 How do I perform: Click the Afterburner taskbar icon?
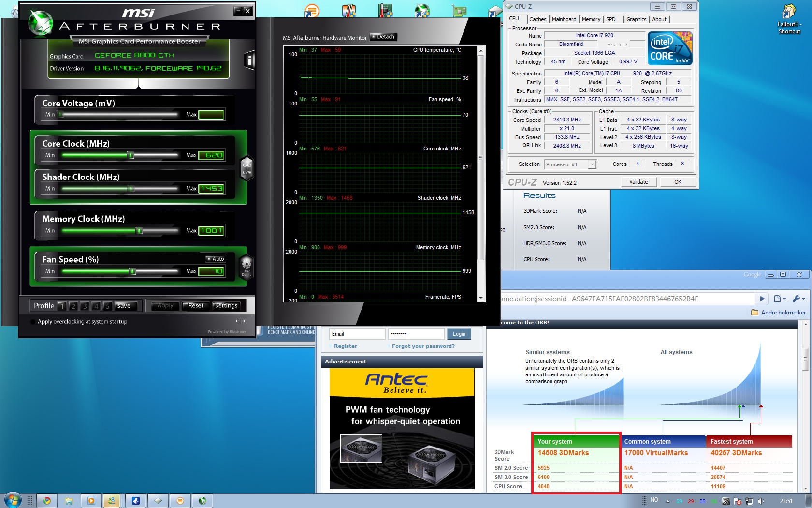click(203, 501)
